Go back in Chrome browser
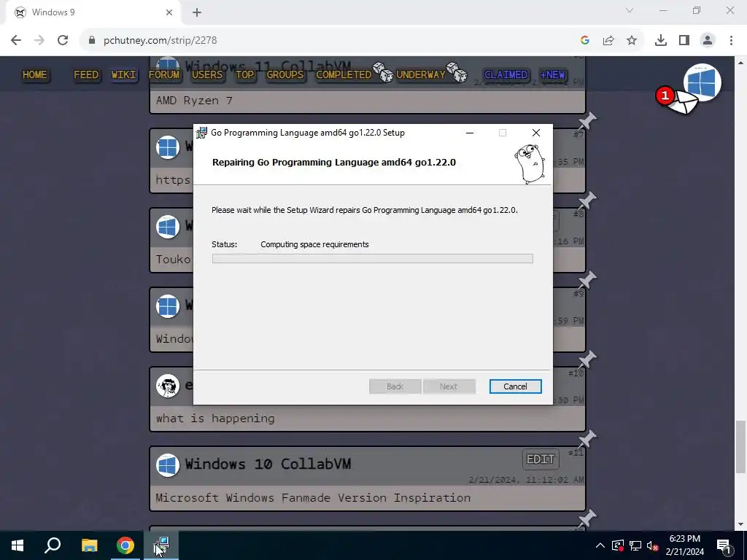The height and width of the screenshot is (560, 747). point(16,41)
